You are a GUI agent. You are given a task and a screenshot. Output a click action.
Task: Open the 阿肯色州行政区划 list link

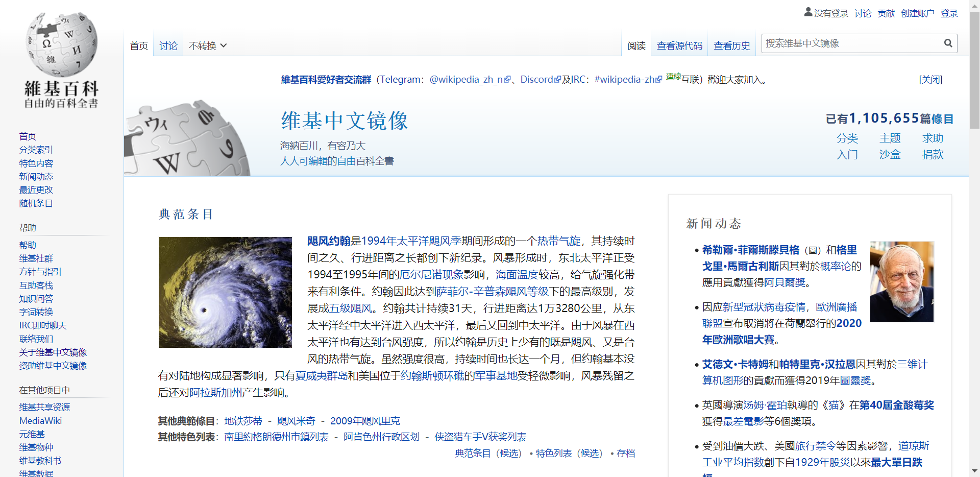coord(381,437)
